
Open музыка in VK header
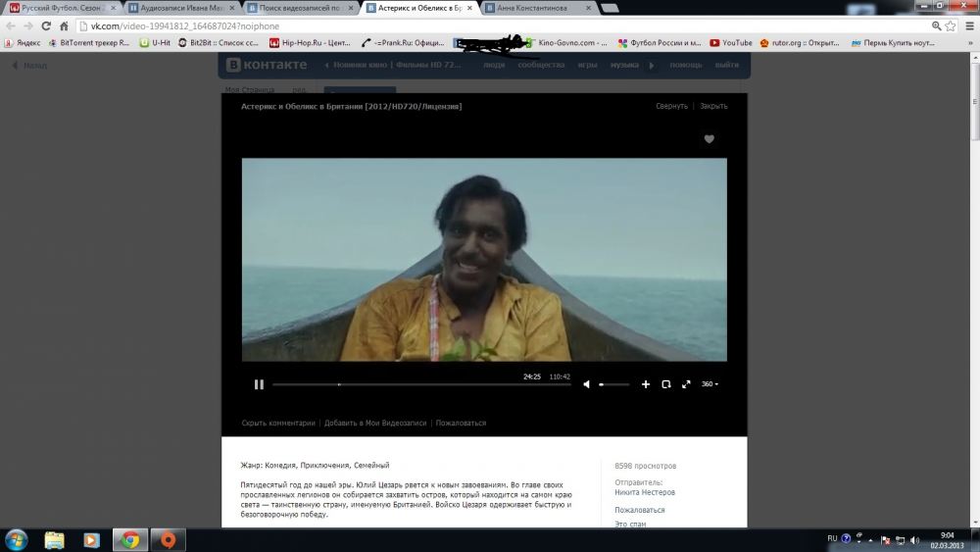pyautogui.click(x=624, y=65)
